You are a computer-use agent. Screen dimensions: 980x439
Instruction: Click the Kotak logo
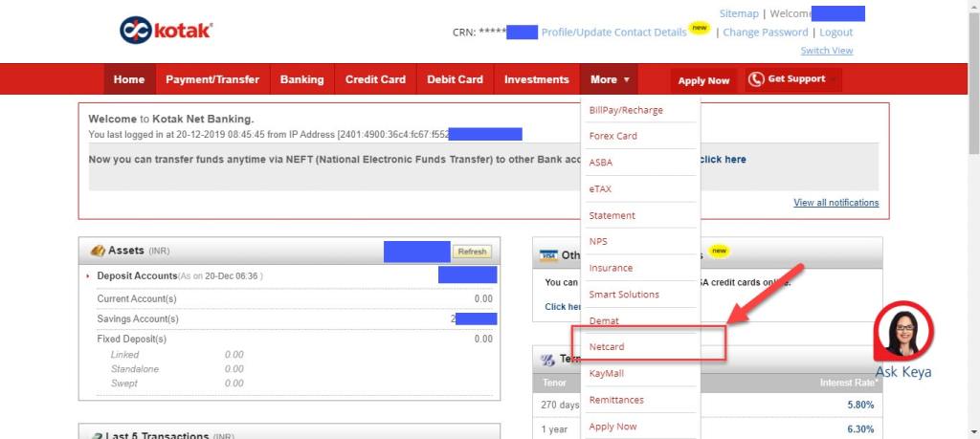(x=167, y=31)
